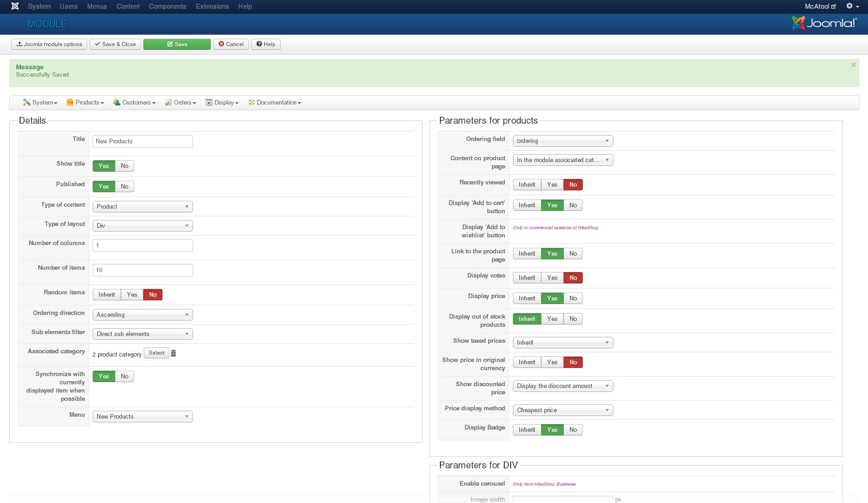Open the settings gear menu

point(852,6)
